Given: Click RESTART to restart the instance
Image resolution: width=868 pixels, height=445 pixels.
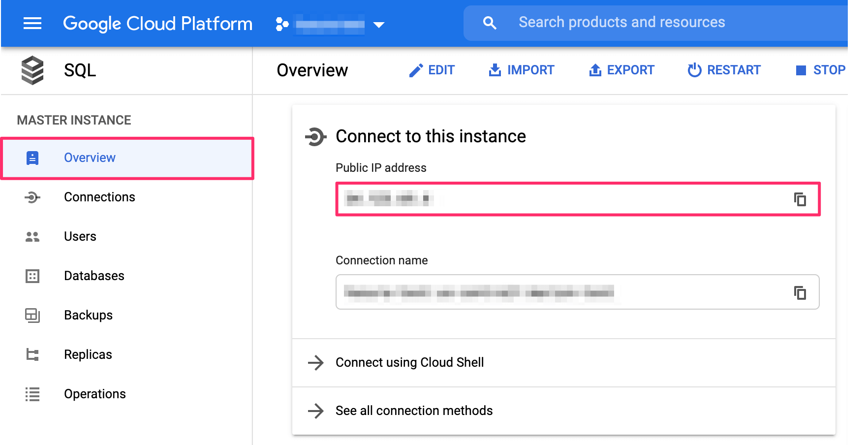Looking at the screenshot, I should (x=724, y=70).
